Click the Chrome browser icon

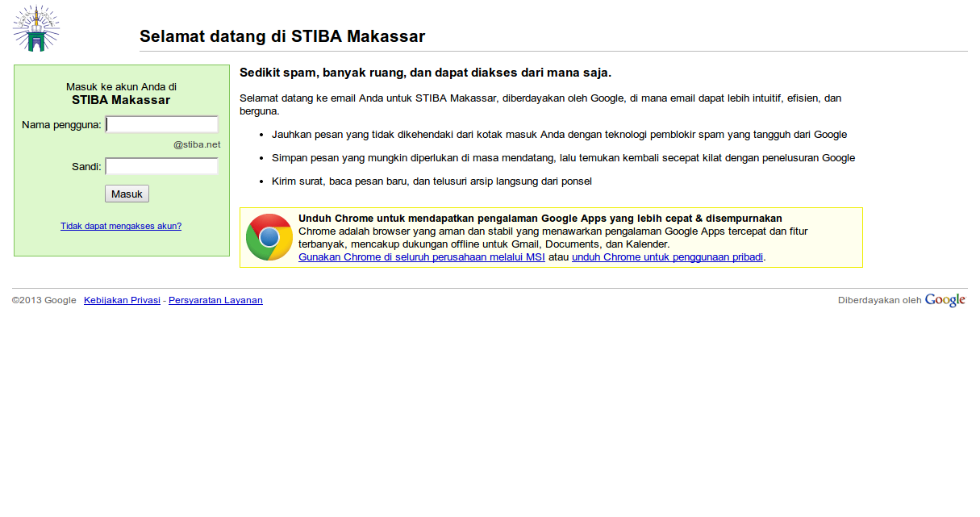(x=269, y=237)
